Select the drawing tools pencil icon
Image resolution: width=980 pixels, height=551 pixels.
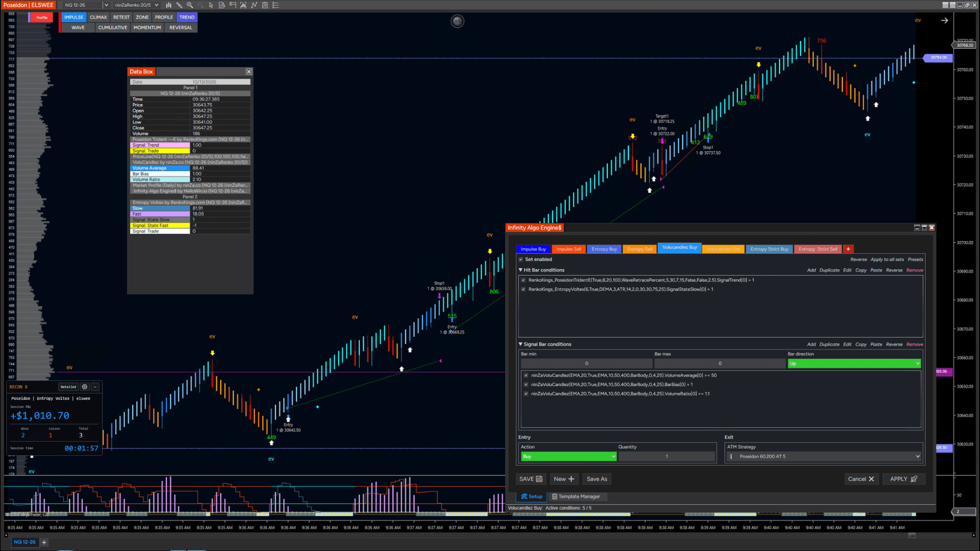[x=179, y=5]
